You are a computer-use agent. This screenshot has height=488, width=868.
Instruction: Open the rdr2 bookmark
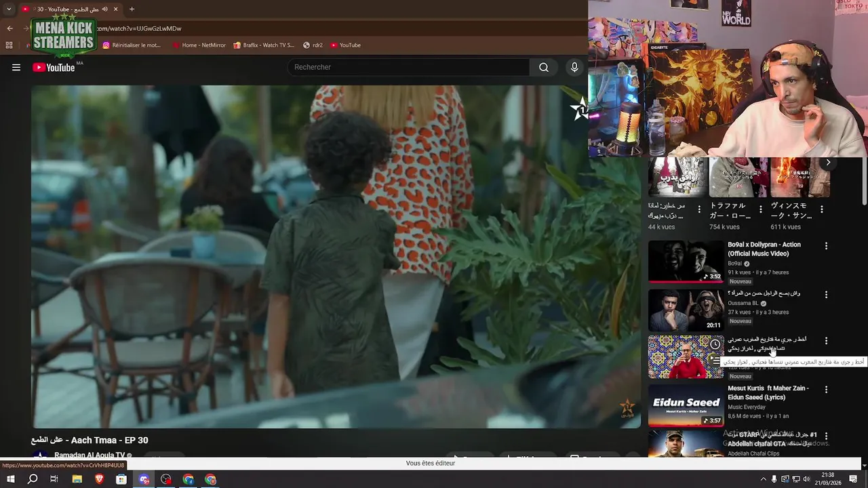313,45
